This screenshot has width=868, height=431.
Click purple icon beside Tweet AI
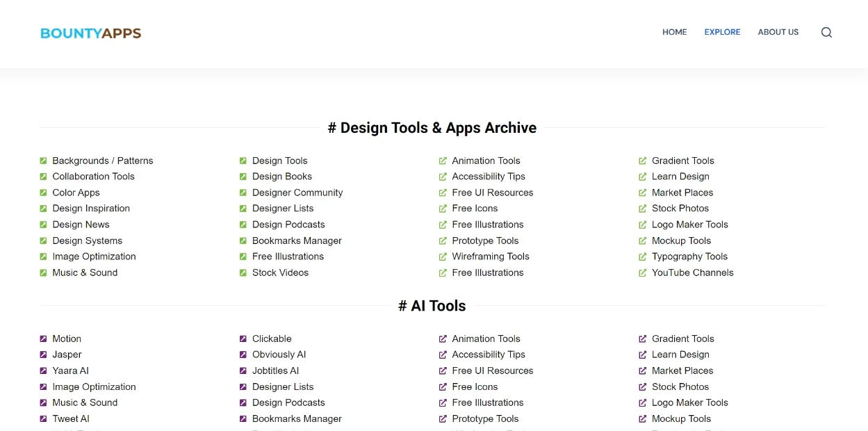43,419
